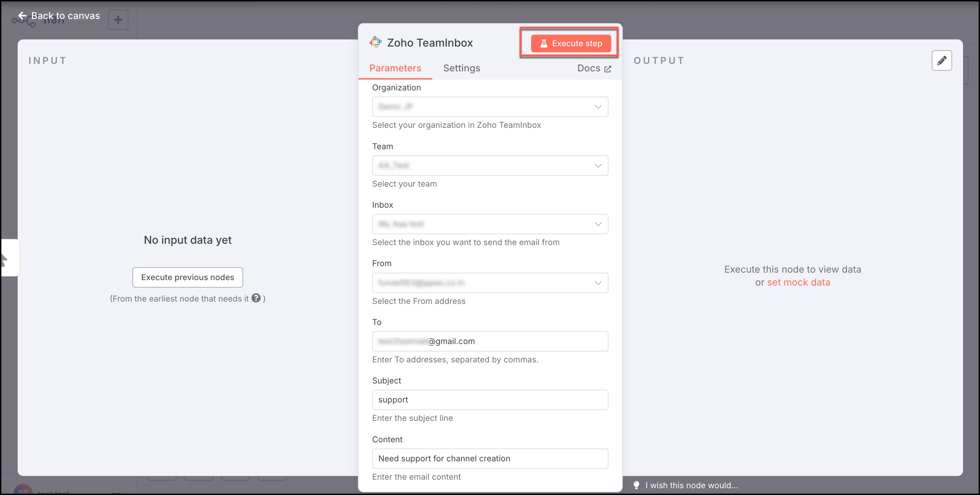This screenshot has width=980, height=495.
Task: Switch to the Settings tab
Action: point(461,68)
